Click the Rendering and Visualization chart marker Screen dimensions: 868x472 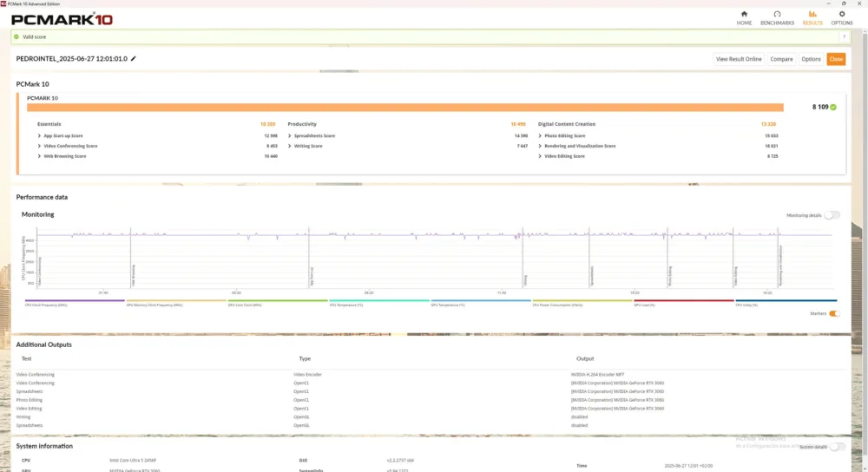click(x=780, y=266)
